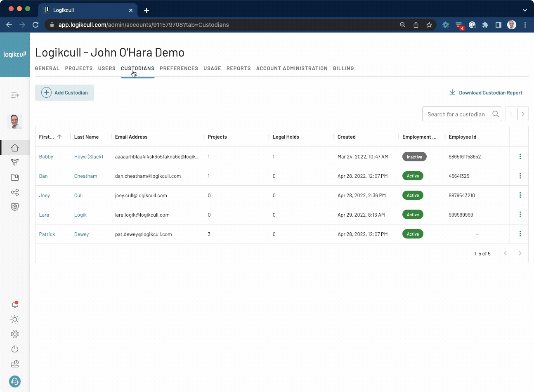Sort by the Last Name column
The height and width of the screenshot is (392, 534).
pyautogui.click(x=86, y=137)
